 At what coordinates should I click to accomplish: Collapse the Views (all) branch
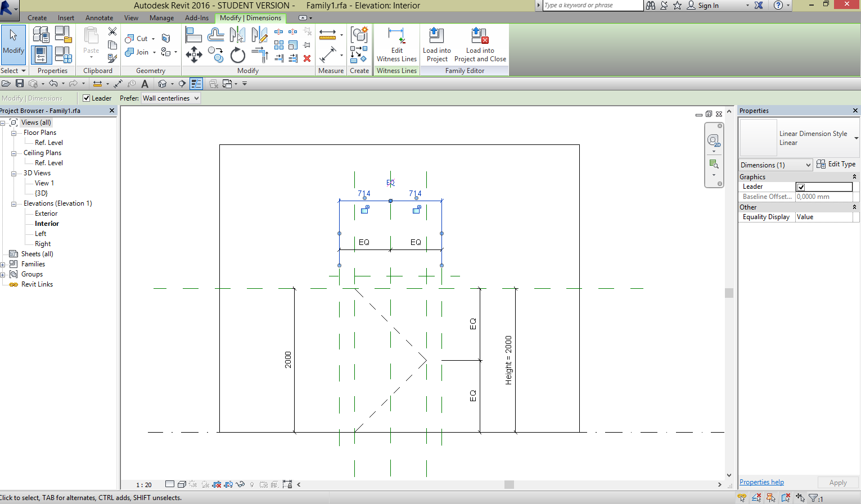4,122
